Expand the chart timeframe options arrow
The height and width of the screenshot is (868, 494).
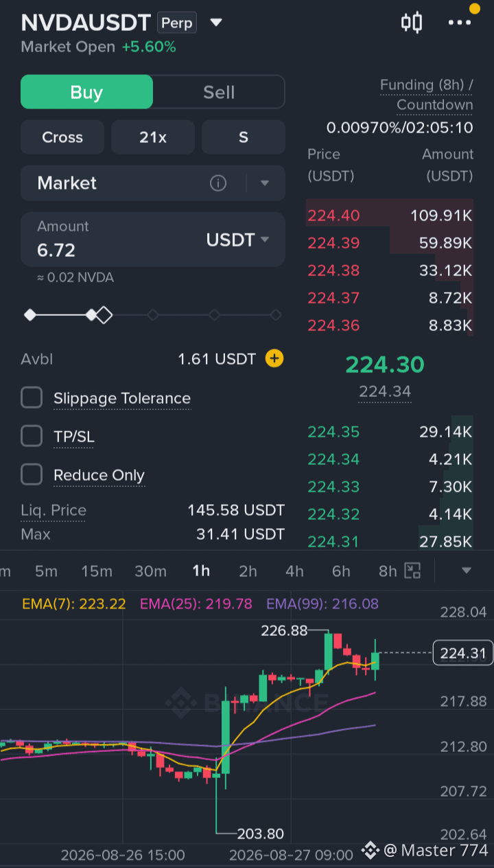[x=467, y=571]
